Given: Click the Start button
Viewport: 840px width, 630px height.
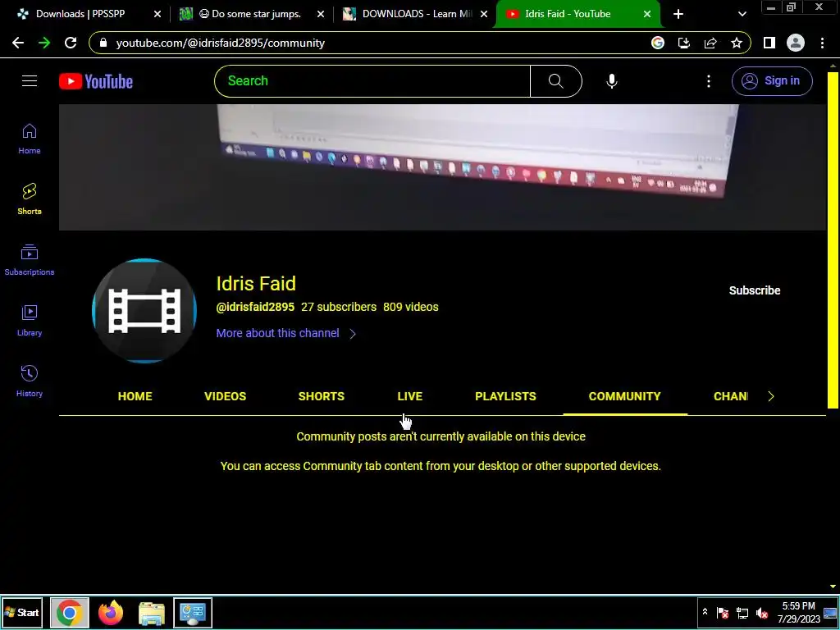Looking at the screenshot, I should (x=22, y=613).
